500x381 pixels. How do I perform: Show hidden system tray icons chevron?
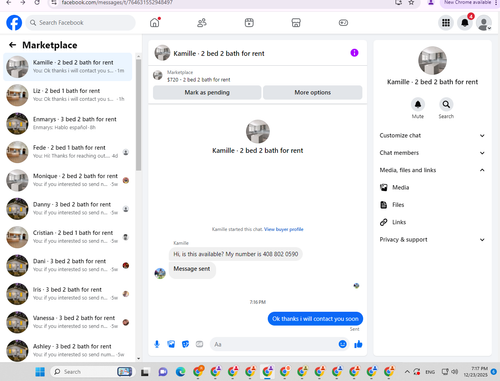[x=407, y=372]
